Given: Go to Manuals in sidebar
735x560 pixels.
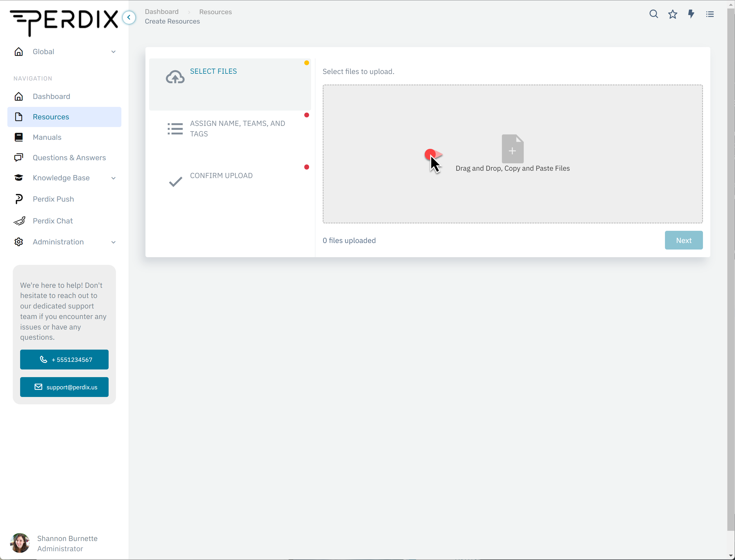Looking at the screenshot, I should tap(64, 137).
